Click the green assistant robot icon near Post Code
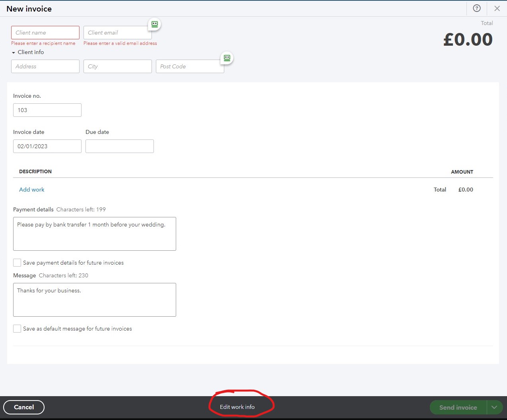 click(226, 58)
